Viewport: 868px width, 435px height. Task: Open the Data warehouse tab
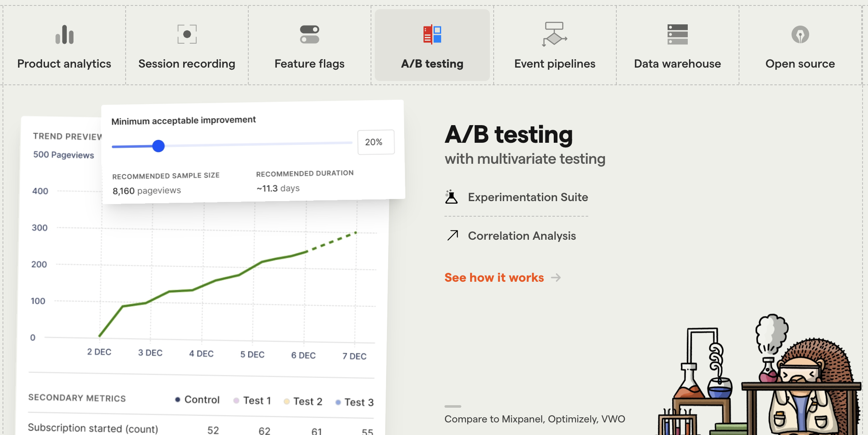point(678,45)
